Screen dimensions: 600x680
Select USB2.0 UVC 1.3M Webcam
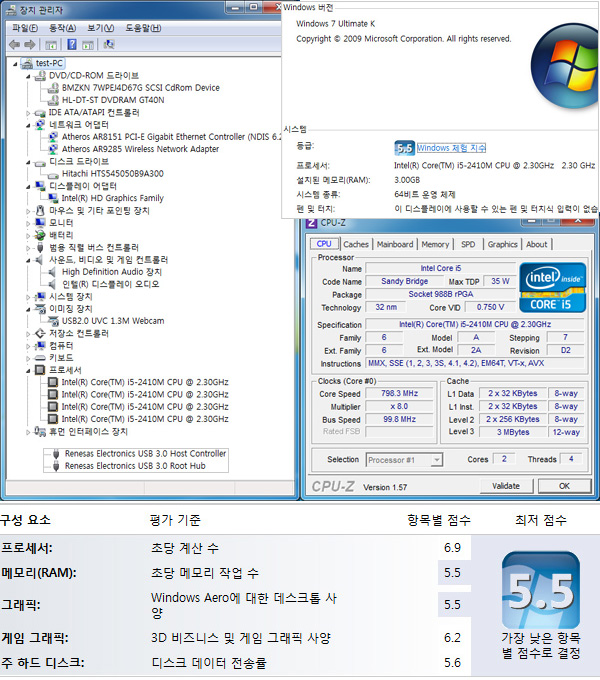tap(113, 321)
